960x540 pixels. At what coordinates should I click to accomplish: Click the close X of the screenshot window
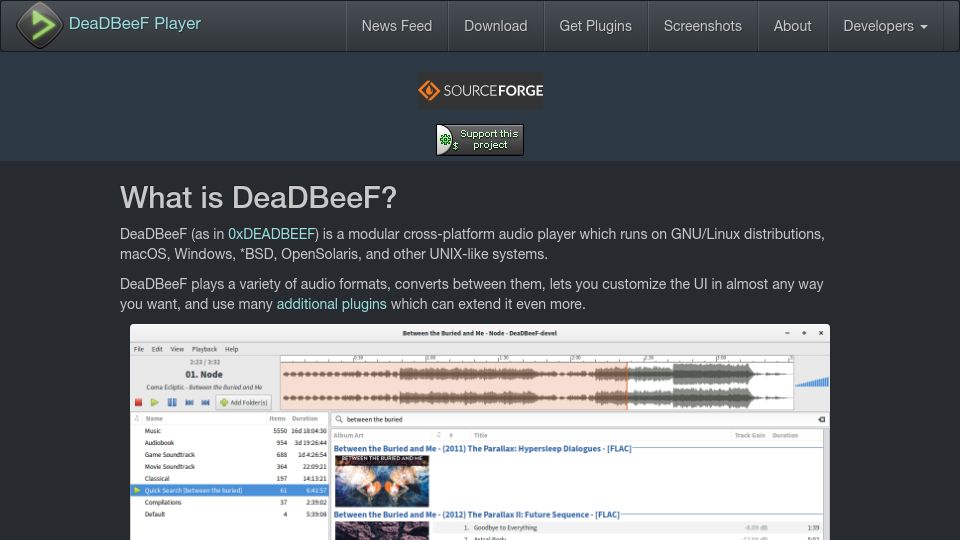[x=821, y=333]
